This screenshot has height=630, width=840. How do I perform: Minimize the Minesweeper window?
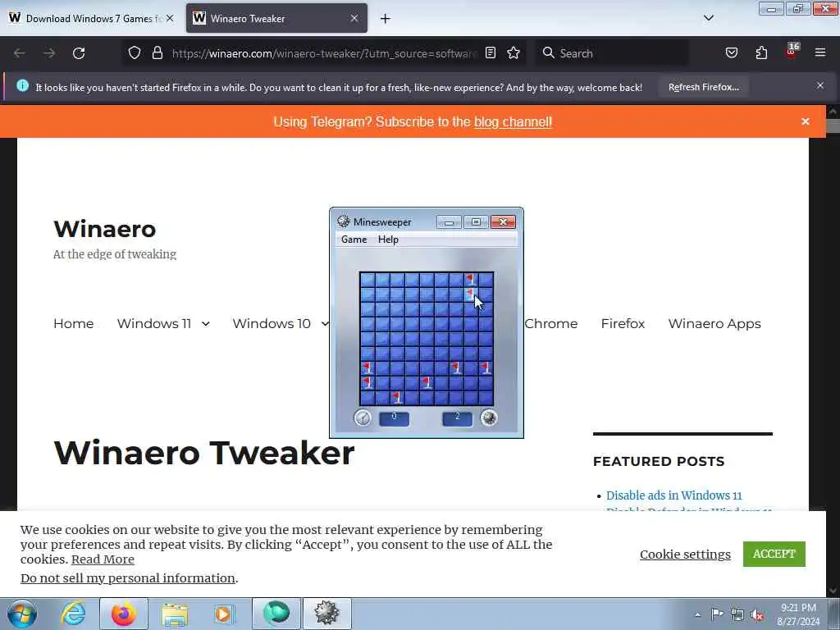pos(449,221)
